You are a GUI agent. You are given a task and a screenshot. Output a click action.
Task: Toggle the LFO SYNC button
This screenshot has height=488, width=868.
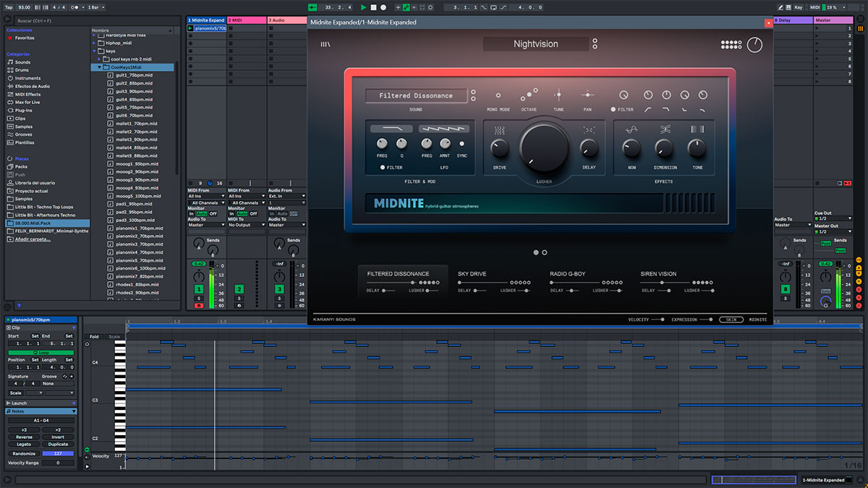pos(461,144)
